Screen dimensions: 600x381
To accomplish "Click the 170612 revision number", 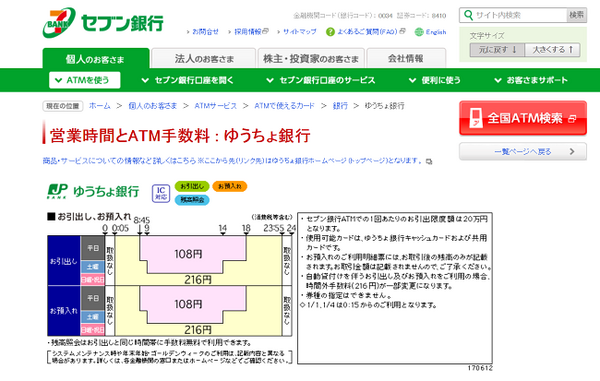I will coord(480,368).
